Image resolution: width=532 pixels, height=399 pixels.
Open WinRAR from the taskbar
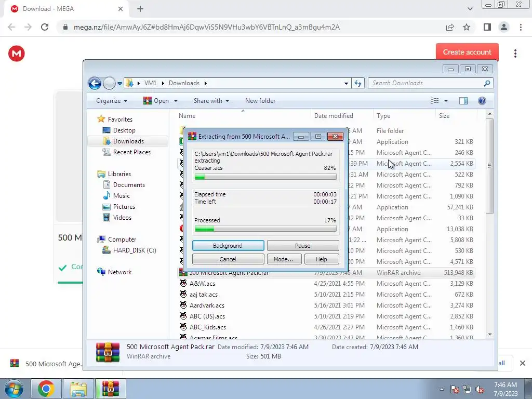point(110,389)
